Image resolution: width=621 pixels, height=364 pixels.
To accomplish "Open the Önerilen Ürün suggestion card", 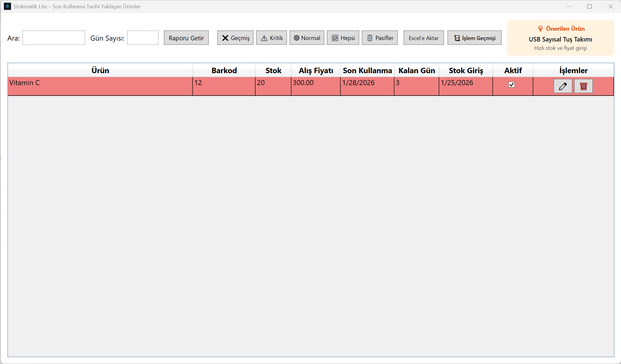I will (x=560, y=38).
